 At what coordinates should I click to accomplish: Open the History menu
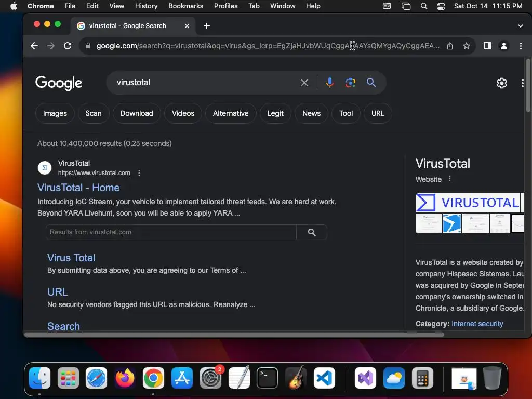(x=146, y=6)
